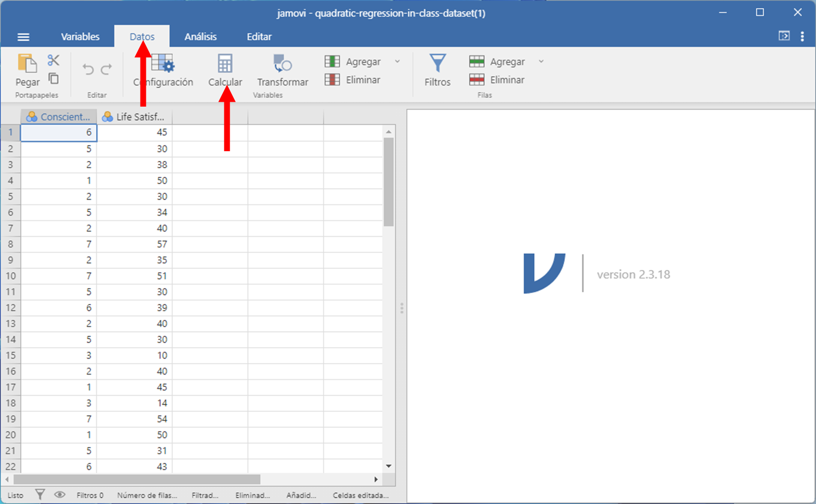Image resolution: width=816 pixels, height=504 pixels.
Task: Open the Transformar variable tool
Action: coord(282,70)
